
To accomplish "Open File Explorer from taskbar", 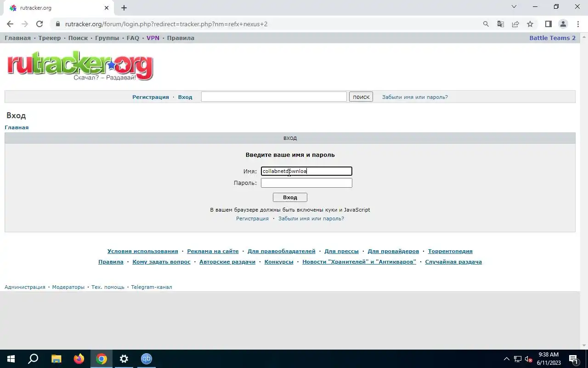I will pos(56,359).
